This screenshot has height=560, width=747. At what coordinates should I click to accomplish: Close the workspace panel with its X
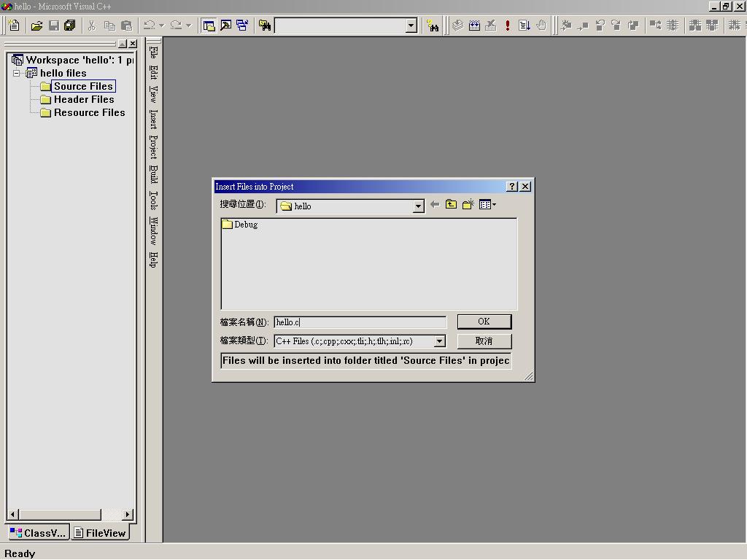[x=133, y=44]
